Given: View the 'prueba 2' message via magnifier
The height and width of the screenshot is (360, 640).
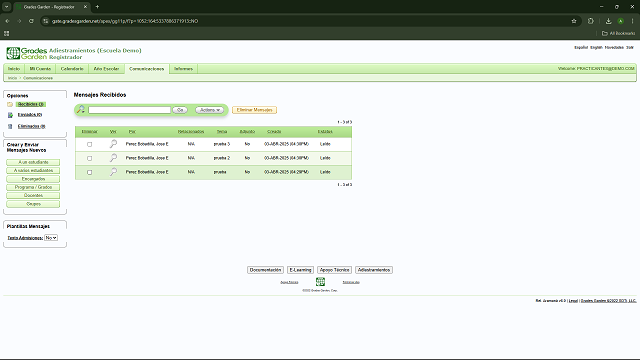Looking at the screenshot, I should click(x=113, y=158).
